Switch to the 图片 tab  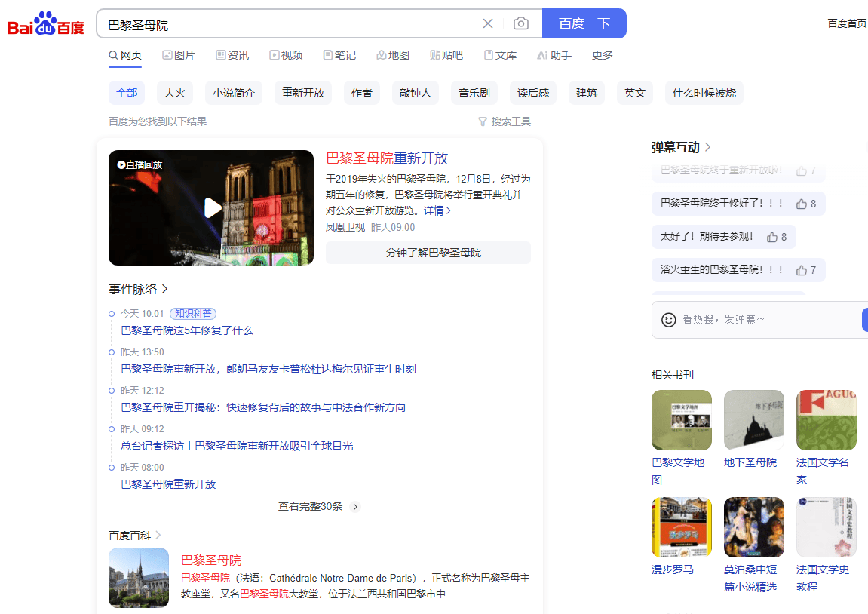tap(179, 55)
